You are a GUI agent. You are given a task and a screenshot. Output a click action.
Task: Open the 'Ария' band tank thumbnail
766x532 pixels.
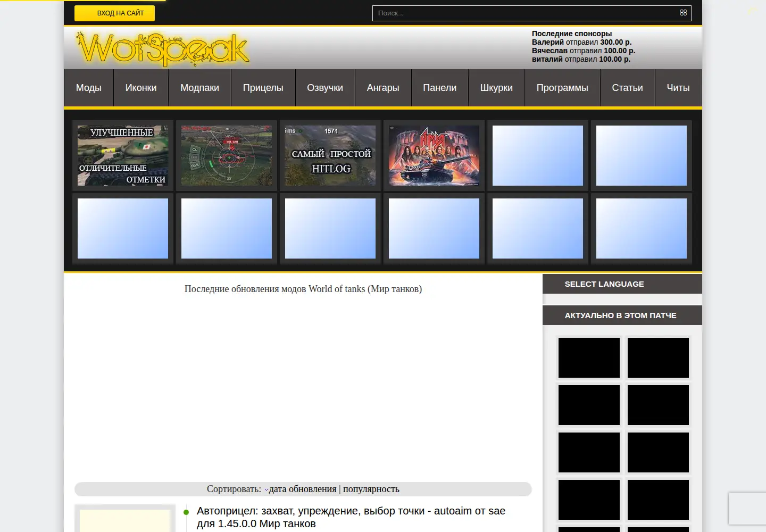tap(434, 155)
